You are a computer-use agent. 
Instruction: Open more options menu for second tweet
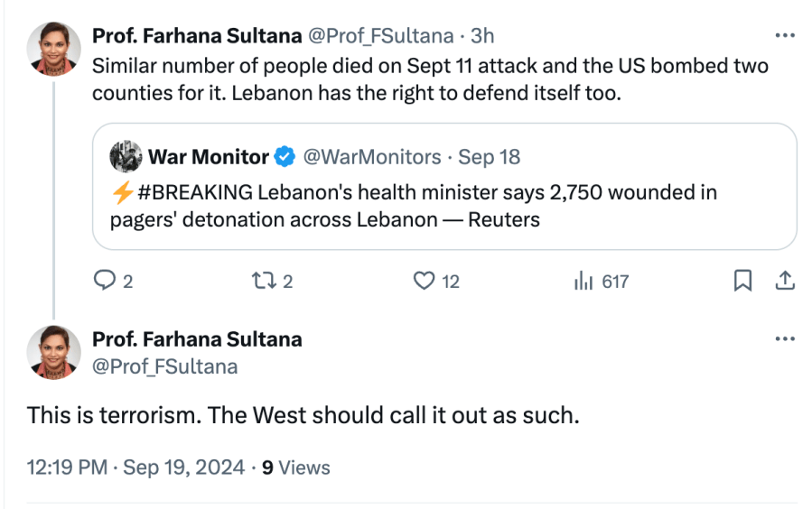[785, 339]
